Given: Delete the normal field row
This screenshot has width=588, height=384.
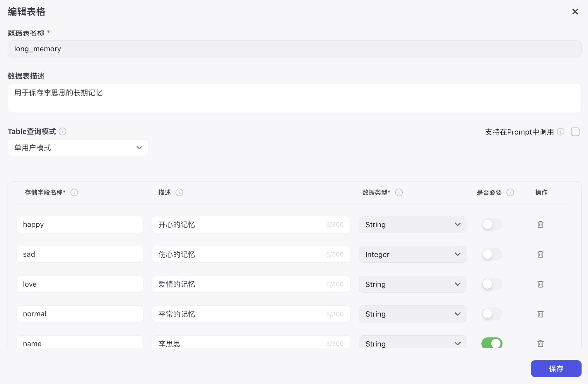Looking at the screenshot, I should 541,314.
